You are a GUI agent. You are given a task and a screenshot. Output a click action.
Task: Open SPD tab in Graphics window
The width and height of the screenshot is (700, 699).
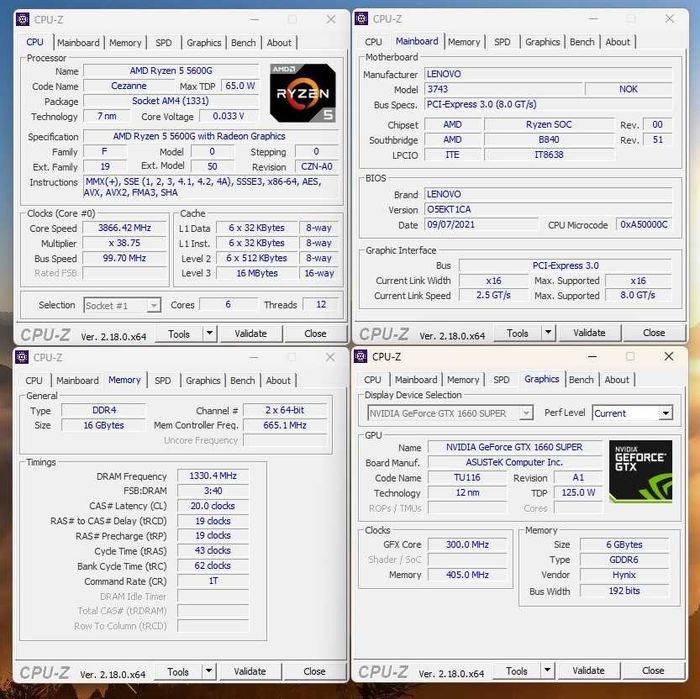pos(501,380)
